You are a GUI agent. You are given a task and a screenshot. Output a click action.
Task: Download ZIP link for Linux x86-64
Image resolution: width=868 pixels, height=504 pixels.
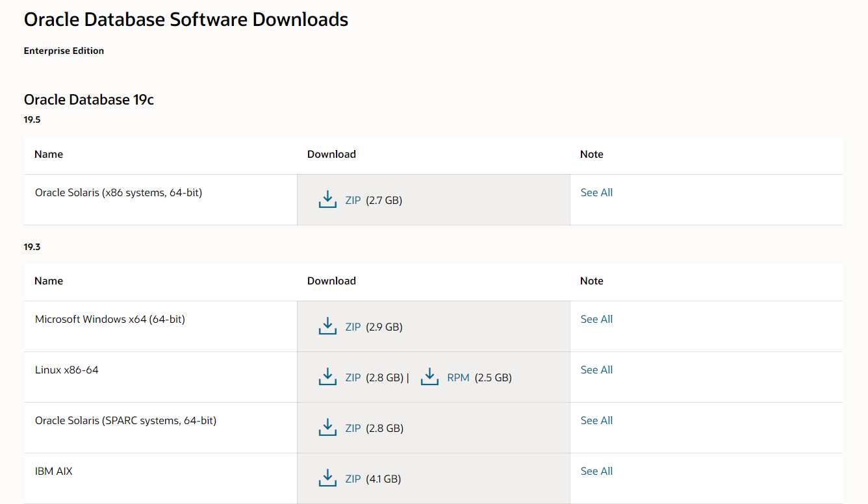click(353, 378)
